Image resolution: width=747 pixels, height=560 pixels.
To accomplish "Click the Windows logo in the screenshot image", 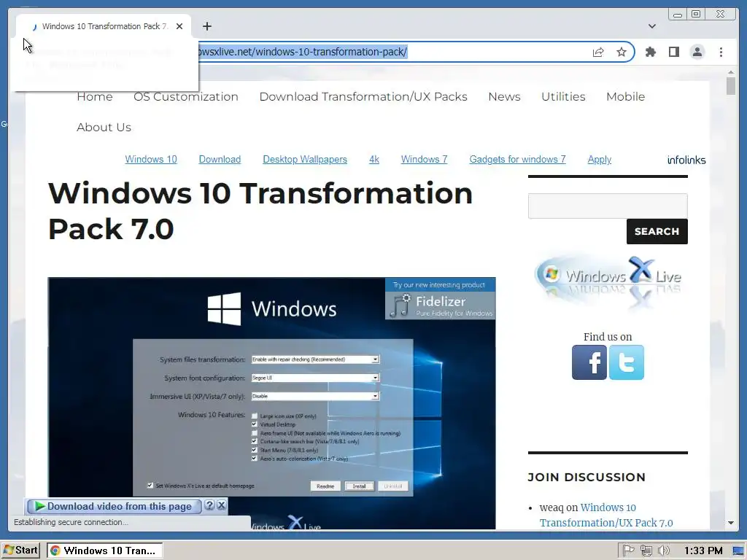I will coord(224,308).
